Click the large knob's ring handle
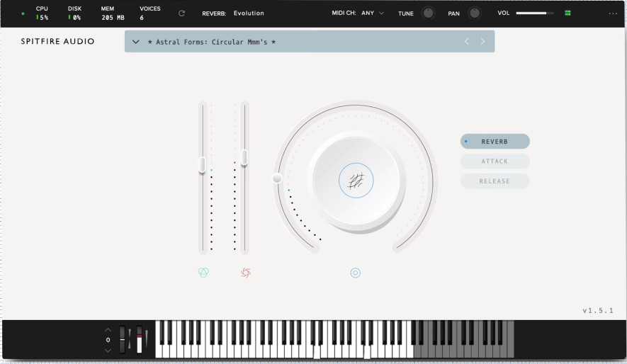Screen dimensions: 627x364 (x=277, y=178)
